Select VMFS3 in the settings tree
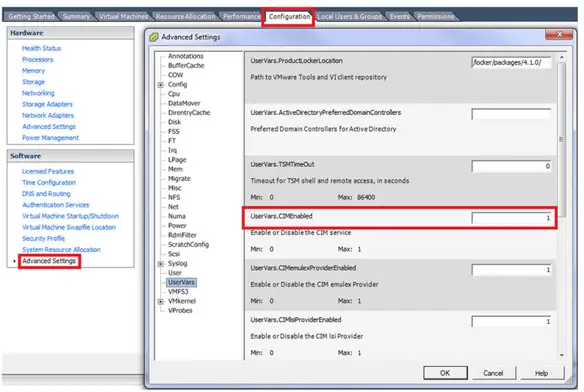 click(178, 291)
